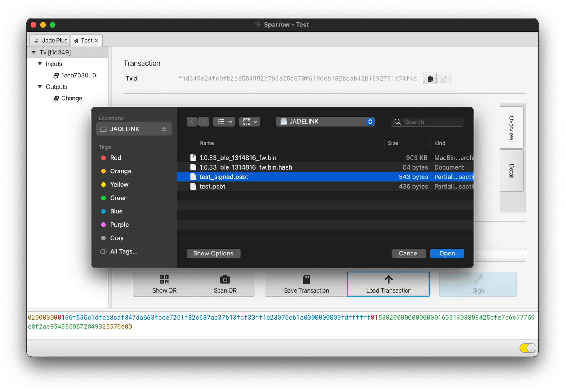The height and width of the screenshot is (392, 565).
Task: Collapse the Tx [f1d349] tree node
Action: click(34, 52)
